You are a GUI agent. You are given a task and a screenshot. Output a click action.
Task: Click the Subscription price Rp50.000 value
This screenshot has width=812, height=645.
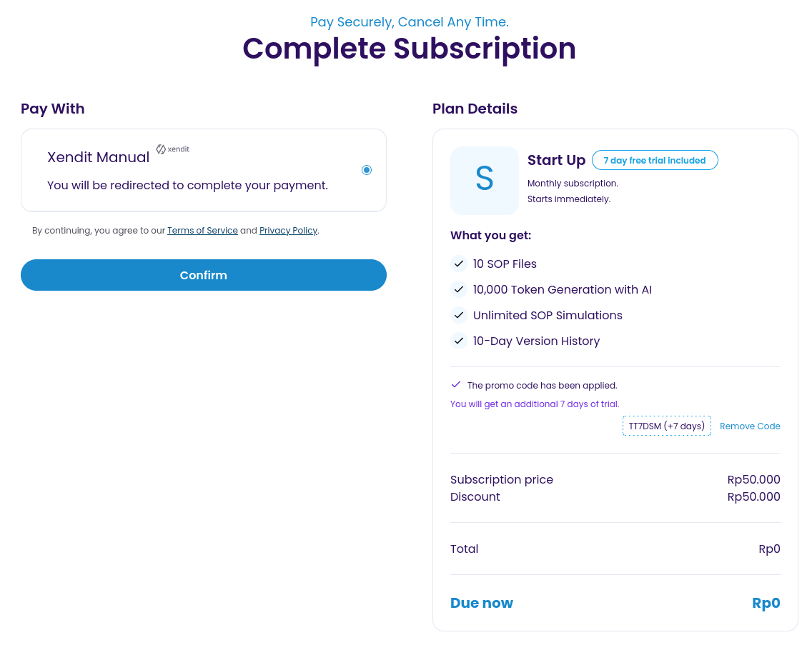(753, 479)
